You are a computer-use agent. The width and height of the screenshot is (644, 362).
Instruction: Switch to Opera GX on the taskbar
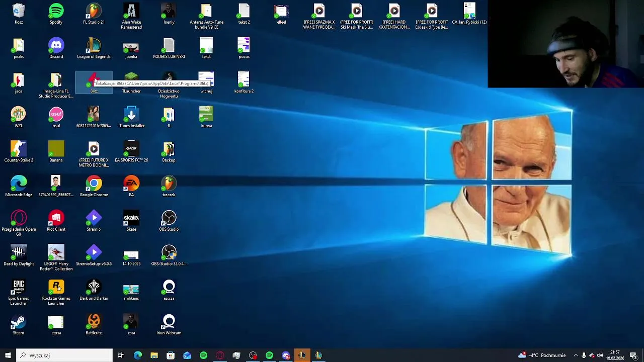click(x=220, y=355)
